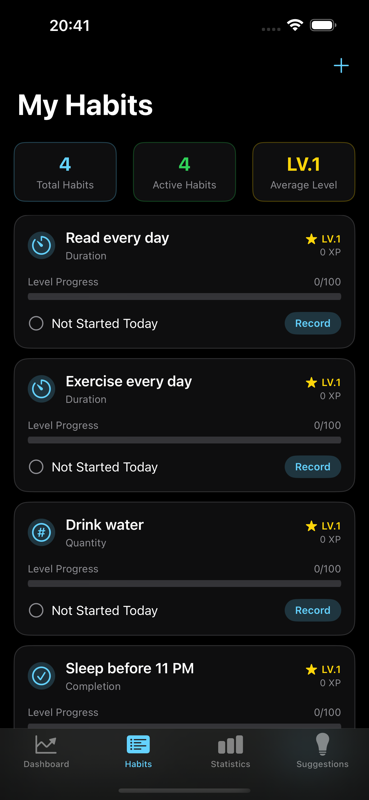Open the Total Habits summary card

click(65, 172)
